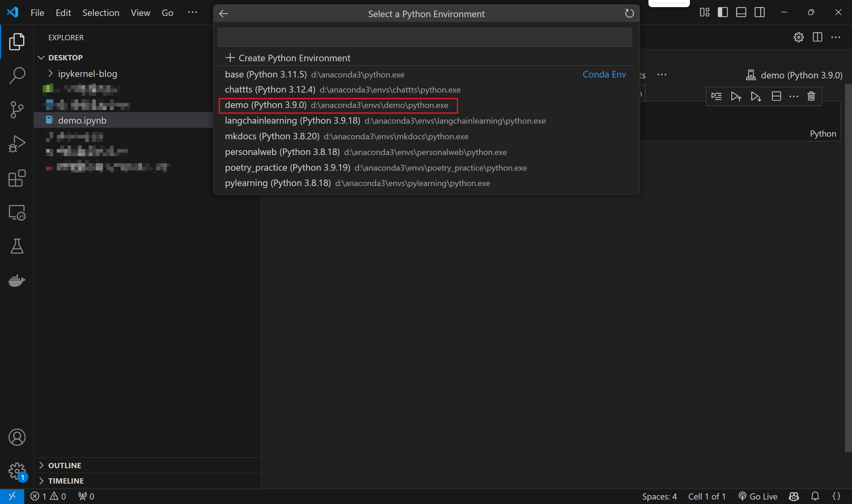Click the VS Code logo icon
This screenshot has width=852, height=504.
click(12, 12)
